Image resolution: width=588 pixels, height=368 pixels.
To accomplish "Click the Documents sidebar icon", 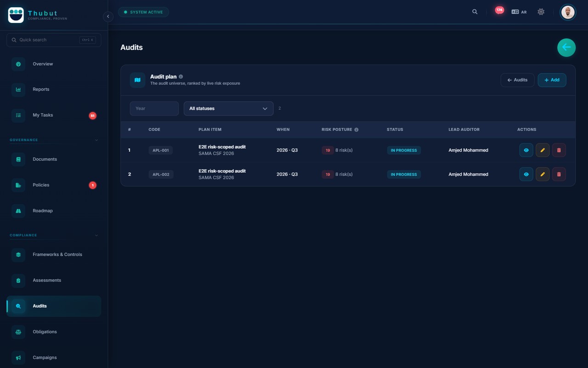I will pos(18,159).
